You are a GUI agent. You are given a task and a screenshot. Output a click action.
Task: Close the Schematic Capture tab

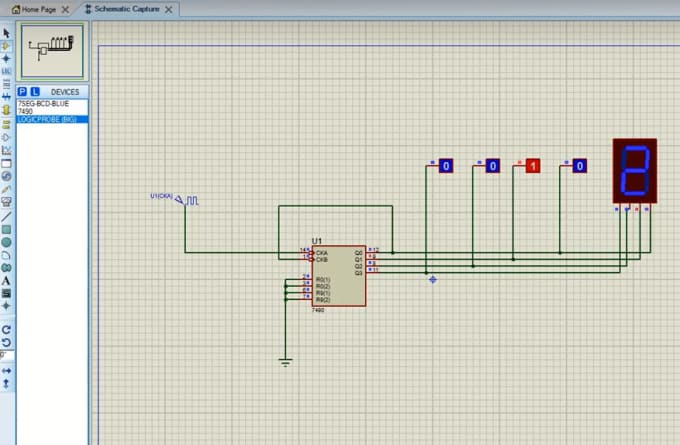pos(169,10)
